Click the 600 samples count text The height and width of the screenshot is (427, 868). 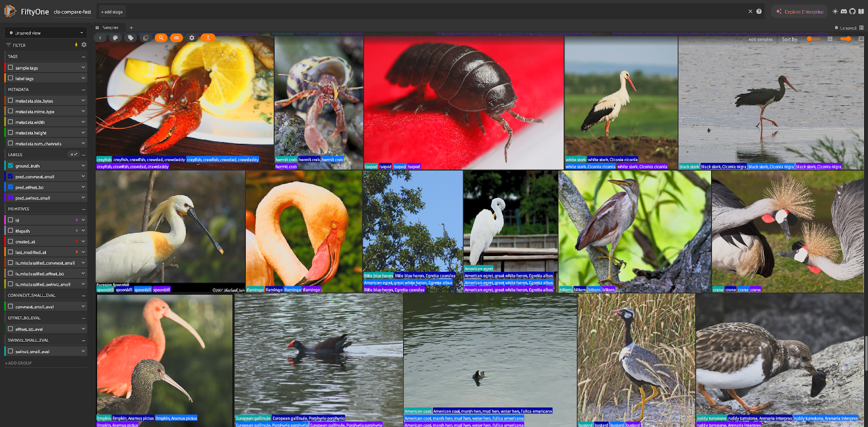[x=761, y=39]
